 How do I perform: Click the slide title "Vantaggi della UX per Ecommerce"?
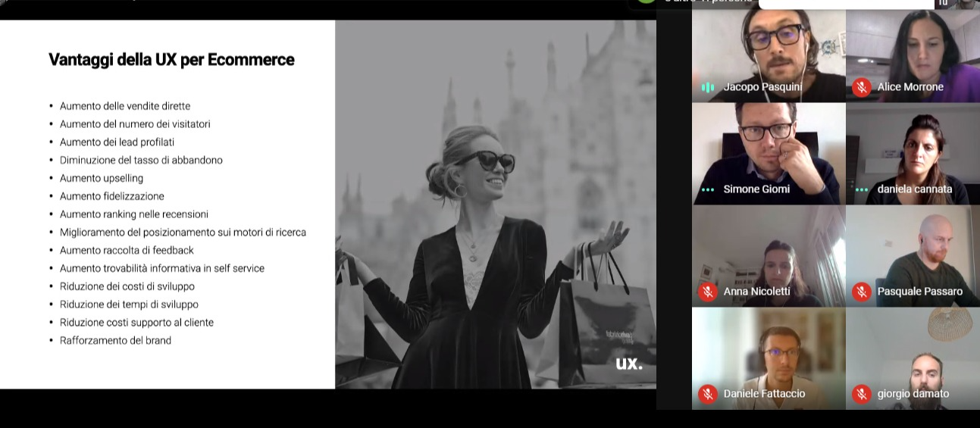point(171,60)
